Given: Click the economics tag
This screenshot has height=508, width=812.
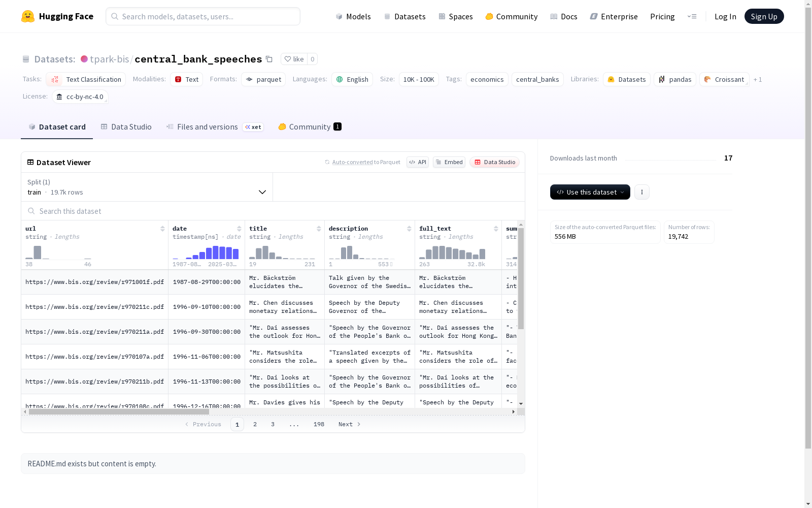Looking at the screenshot, I should (x=487, y=79).
